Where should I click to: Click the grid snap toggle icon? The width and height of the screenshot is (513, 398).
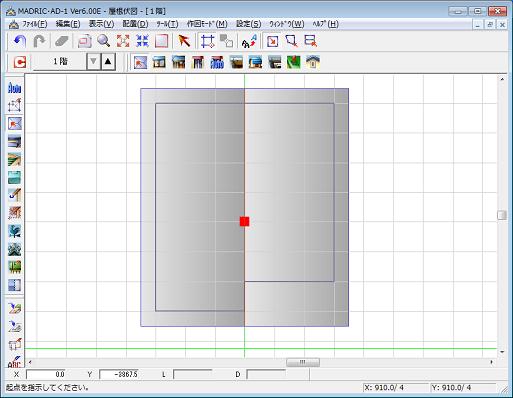point(207,41)
